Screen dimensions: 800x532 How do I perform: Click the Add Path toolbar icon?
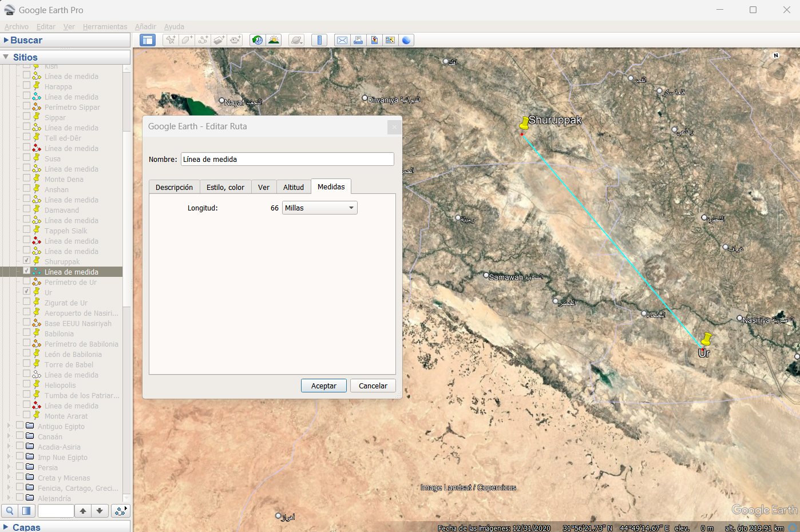[x=203, y=40]
